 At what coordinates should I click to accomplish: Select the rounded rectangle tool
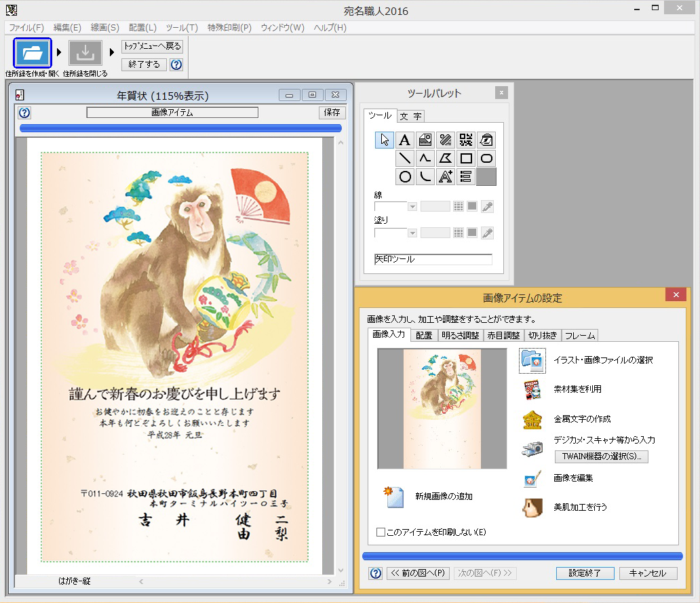pyautogui.click(x=486, y=159)
